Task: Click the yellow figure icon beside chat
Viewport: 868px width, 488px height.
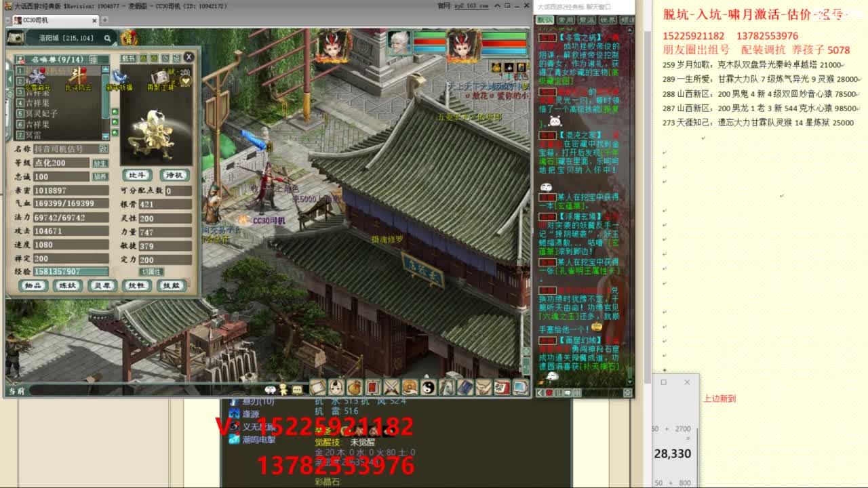Action: pyautogui.click(x=284, y=390)
